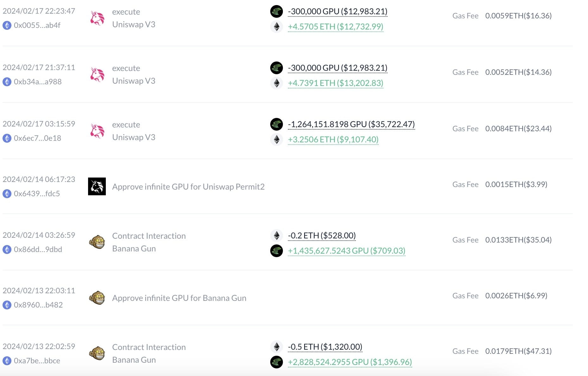
Task: Click the 0xb34a...a988 transaction hash
Action: [x=39, y=81]
